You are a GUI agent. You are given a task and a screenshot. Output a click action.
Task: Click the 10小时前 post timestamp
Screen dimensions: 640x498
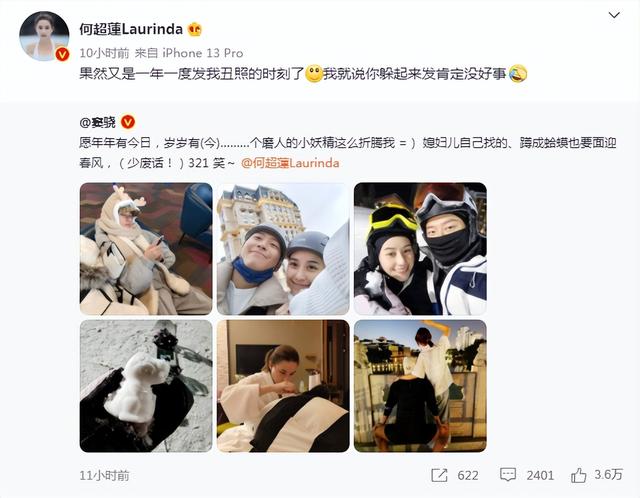pos(104,53)
